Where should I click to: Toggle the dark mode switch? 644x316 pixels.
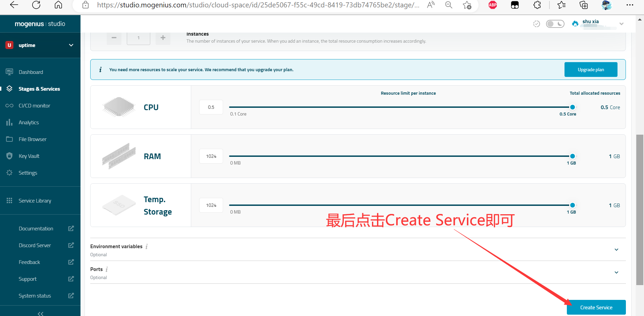[x=555, y=24]
